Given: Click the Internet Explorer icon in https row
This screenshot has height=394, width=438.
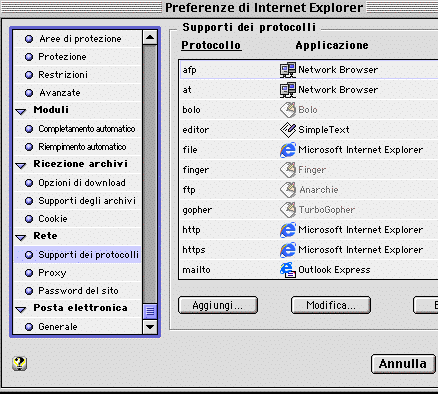Looking at the screenshot, I should 288,250.
